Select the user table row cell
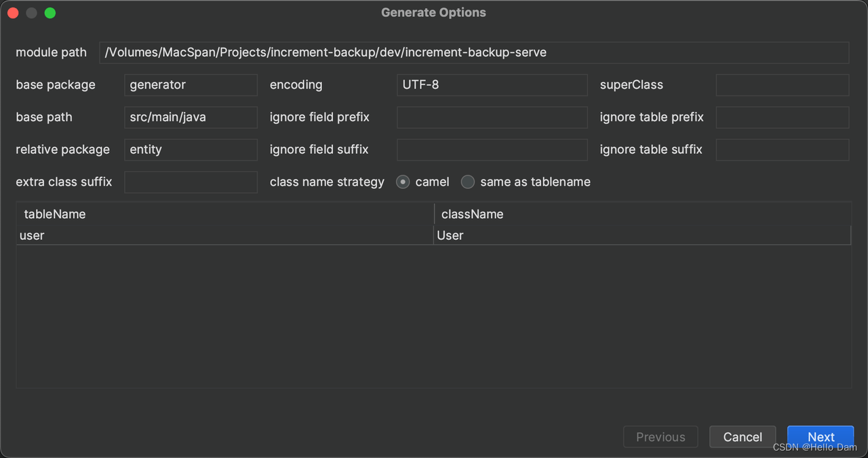This screenshot has width=868, height=458. coord(224,235)
